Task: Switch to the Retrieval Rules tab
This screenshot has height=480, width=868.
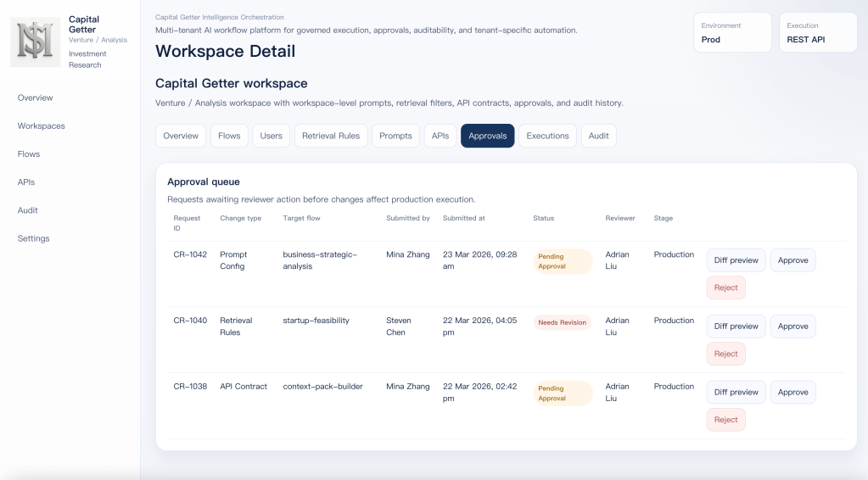Action: pyautogui.click(x=331, y=136)
